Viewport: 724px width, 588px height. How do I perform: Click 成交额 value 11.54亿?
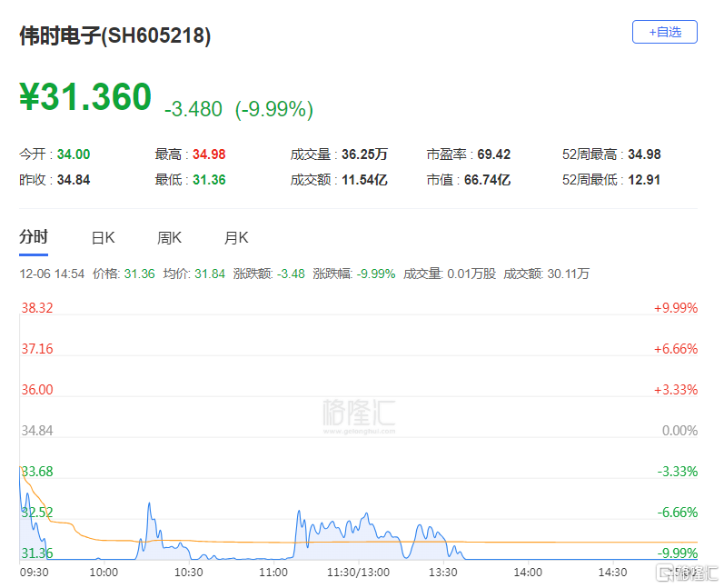point(364,180)
